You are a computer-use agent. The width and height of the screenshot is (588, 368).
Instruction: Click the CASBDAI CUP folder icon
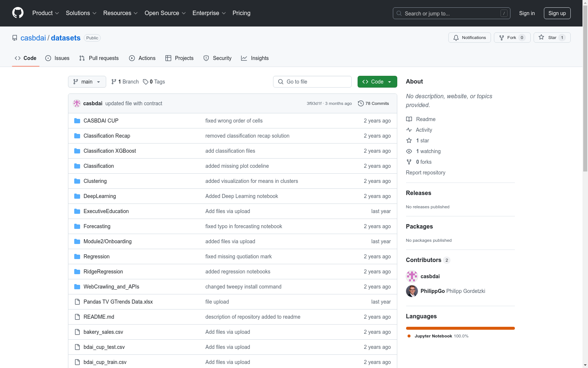click(x=77, y=121)
